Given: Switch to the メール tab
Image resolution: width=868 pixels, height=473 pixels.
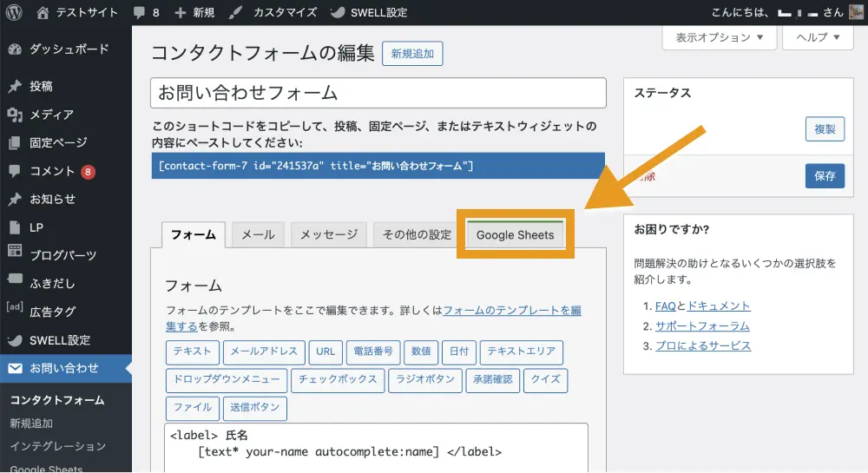Looking at the screenshot, I should [257, 234].
